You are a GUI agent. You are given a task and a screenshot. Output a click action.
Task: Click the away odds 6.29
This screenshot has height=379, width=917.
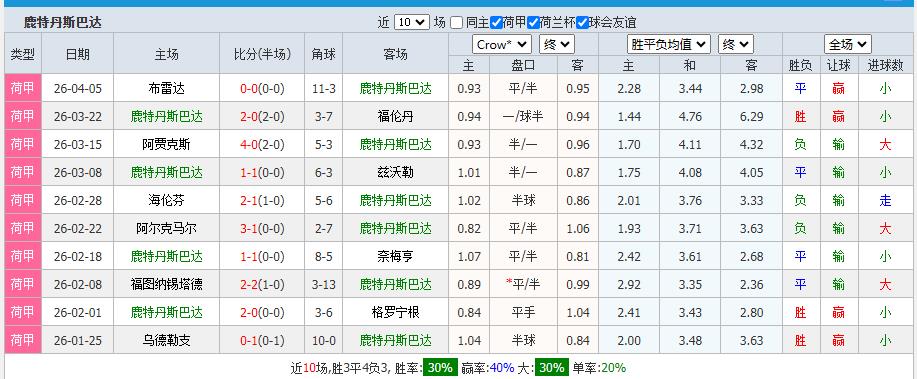click(x=751, y=117)
